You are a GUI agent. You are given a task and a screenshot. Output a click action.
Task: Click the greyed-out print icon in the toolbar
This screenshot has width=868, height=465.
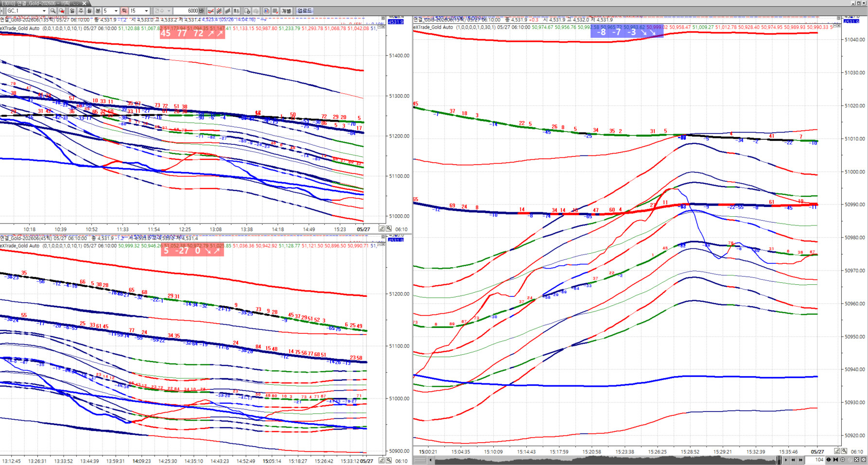point(256,11)
